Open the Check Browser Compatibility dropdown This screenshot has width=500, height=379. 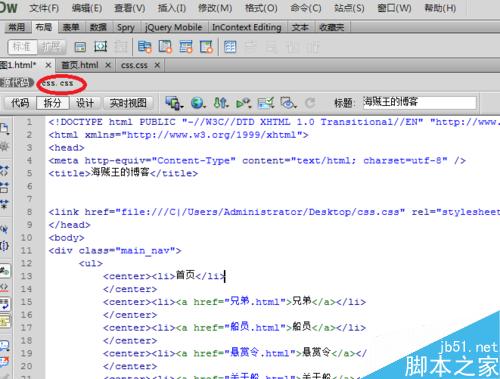266,103
